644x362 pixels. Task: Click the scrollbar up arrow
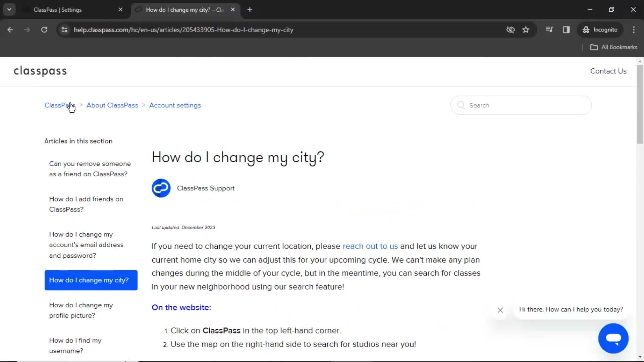coord(640,61)
